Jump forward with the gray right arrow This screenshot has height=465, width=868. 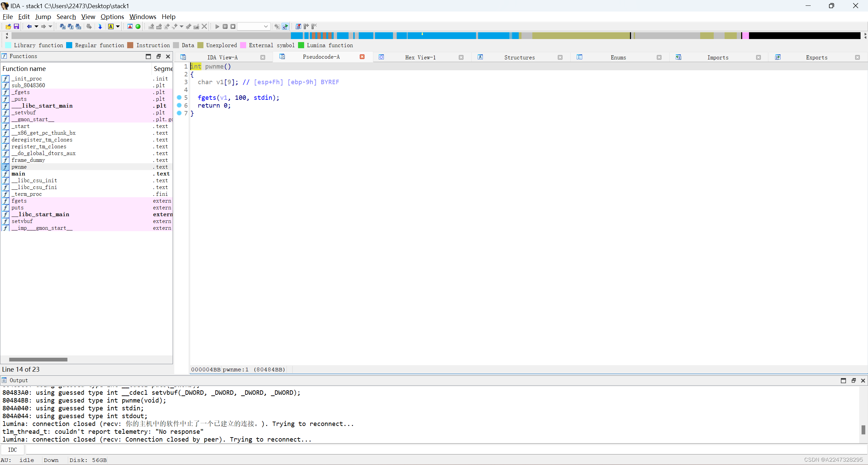(x=43, y=26)
